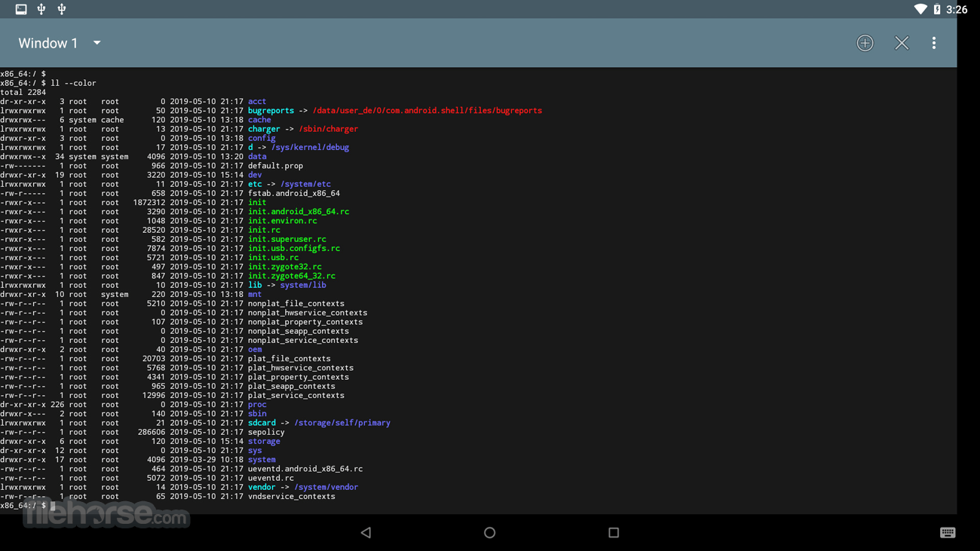Click the 'default.prop' file name
Image resolution: width=980 pixels, height=551 pixels.
pyautogui.click(x=275, y=166)
